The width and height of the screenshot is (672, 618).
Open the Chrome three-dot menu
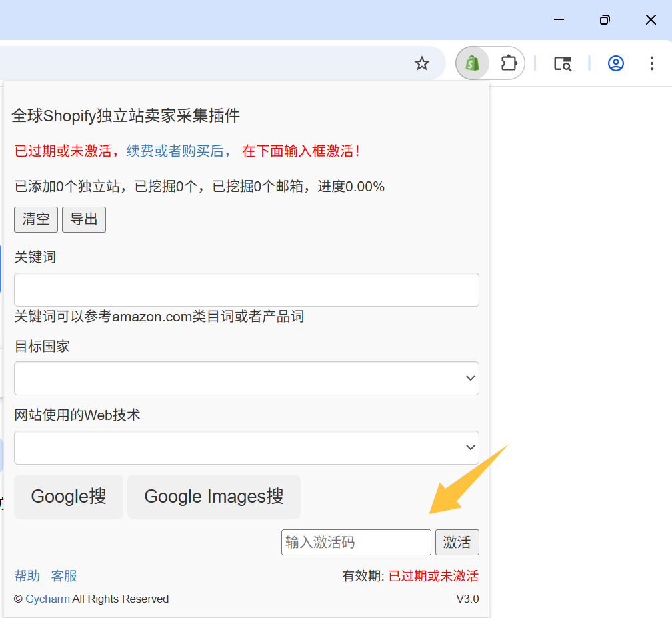tap(651, 63)
